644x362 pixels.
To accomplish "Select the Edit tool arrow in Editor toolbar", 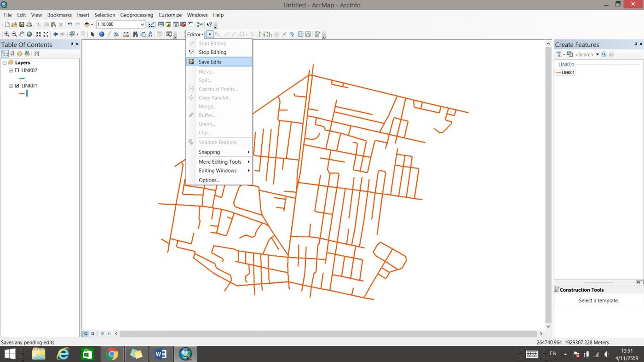I will tap(210, 34).
